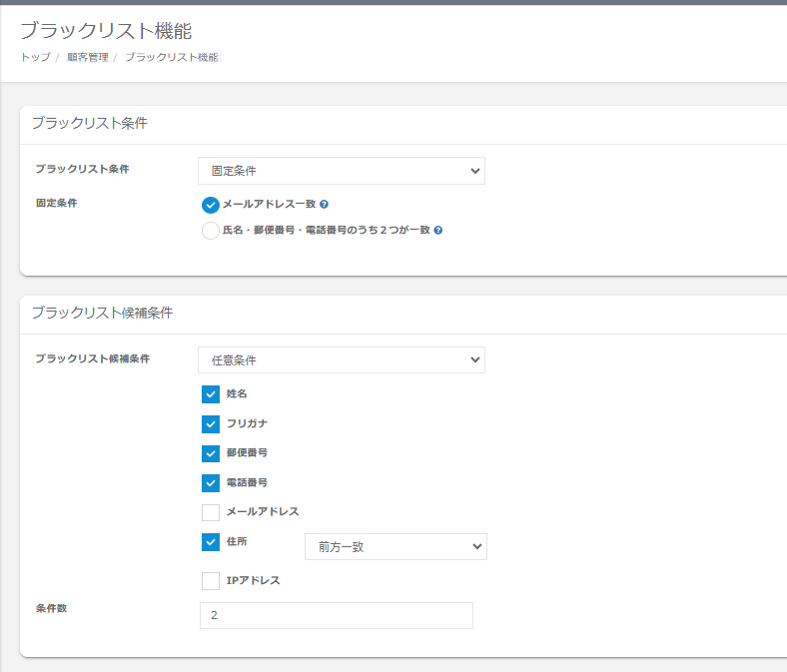Screen dimensions: 787x672
Task: Uncheck the フリガナ checkbox
Action: (x=211, y=423)
